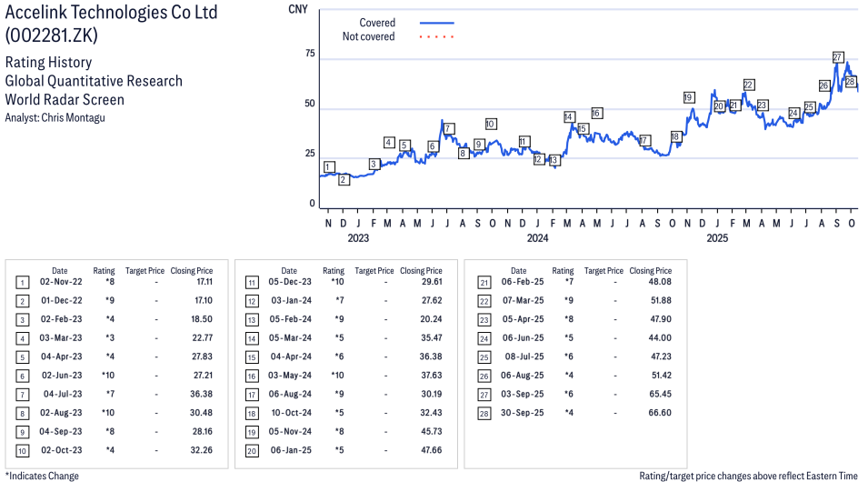The width and height of the screenshot is (868, 482).
Task: Select chart marker 14 on the chart
Action: (569, 116)
